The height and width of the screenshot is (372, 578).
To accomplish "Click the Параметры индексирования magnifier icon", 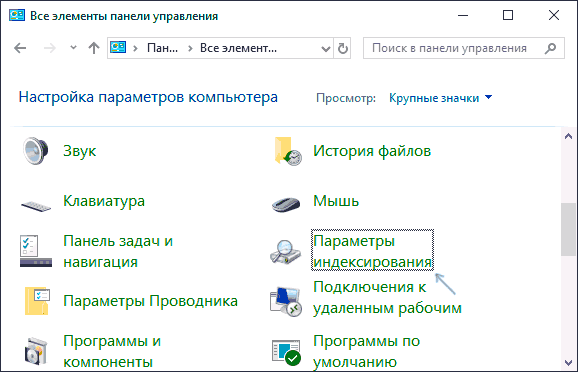I will (285, 251).
